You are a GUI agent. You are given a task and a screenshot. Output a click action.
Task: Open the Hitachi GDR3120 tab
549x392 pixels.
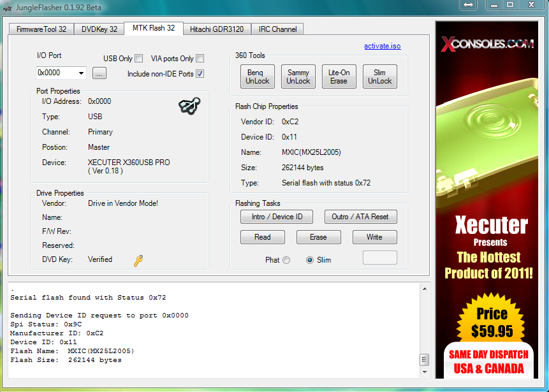217,29
